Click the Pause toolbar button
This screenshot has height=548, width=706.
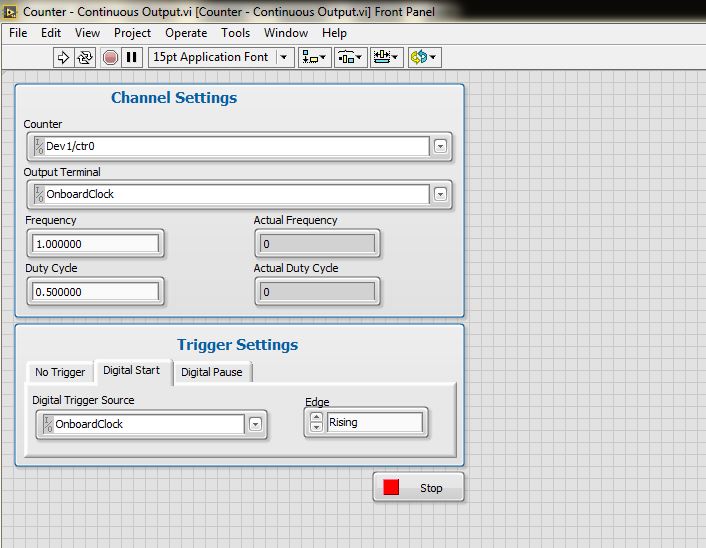click(132, 57)
